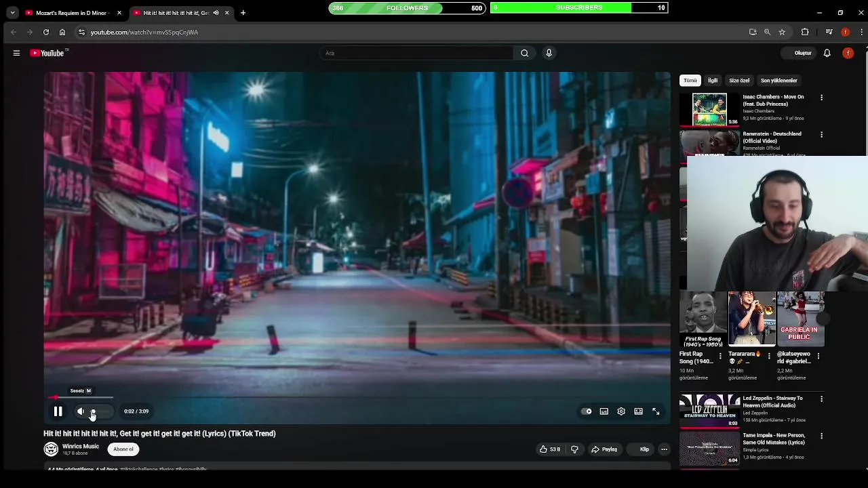Open the browser extensions puzzle icon
Viewport: 868px width, 488px height.
click(x=805, y=32)
